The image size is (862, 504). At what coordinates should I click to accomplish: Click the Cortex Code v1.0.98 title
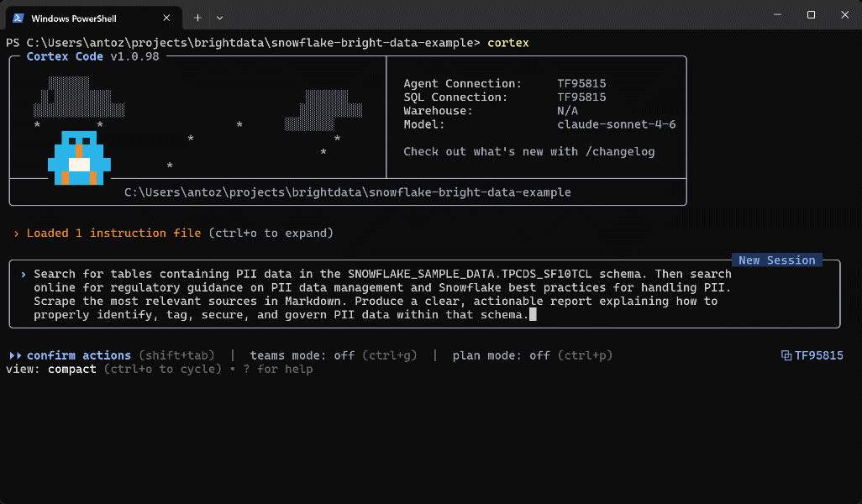(x=92, y=56)
